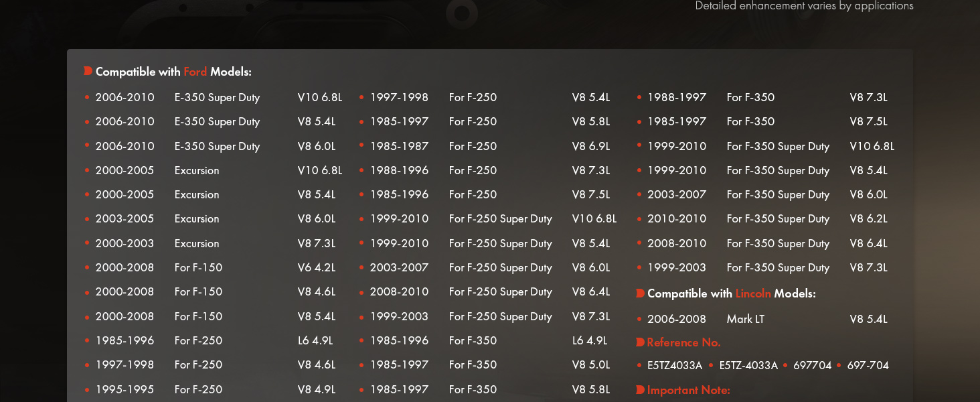Click the red marker next to Reference No.

[x=641, y=342]
